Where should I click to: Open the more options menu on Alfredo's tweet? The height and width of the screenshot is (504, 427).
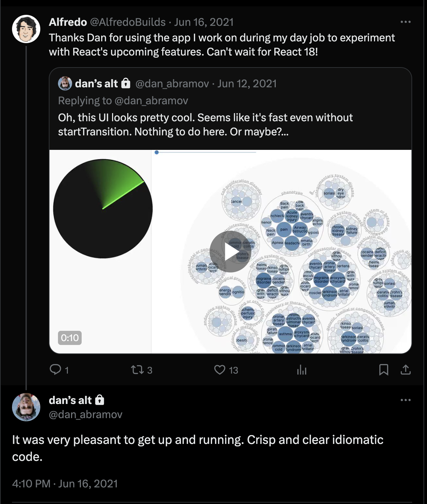click(405, 22)
